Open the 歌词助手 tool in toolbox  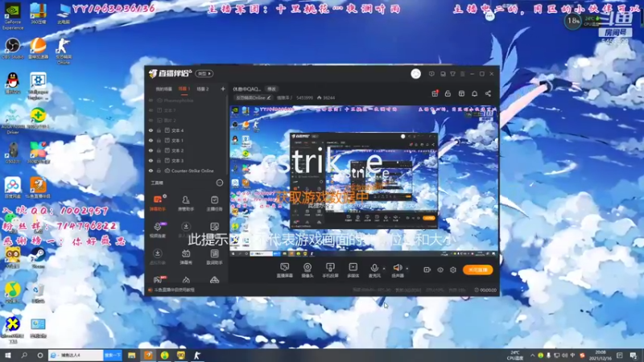pos(214,257)
